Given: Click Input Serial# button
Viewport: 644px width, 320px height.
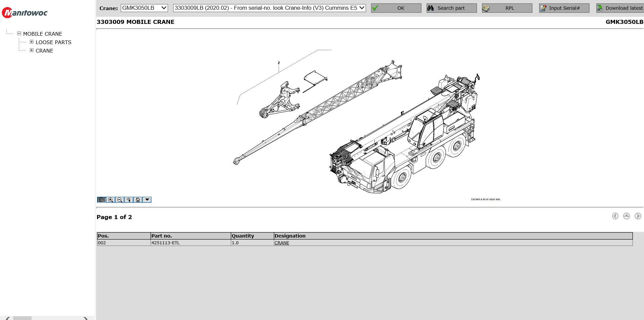Looking at the screenshot, I should (564, 8).
